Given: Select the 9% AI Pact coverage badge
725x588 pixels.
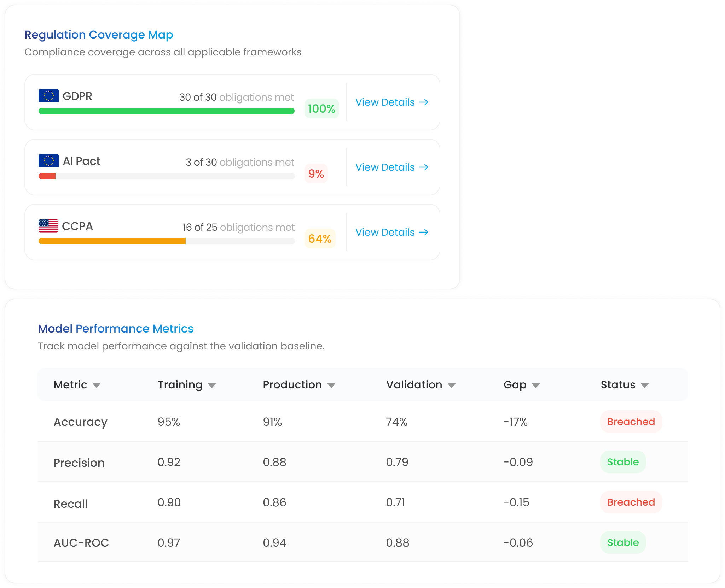Looking at the screenshot, I should pyautogui.click(x=316, y=174).
